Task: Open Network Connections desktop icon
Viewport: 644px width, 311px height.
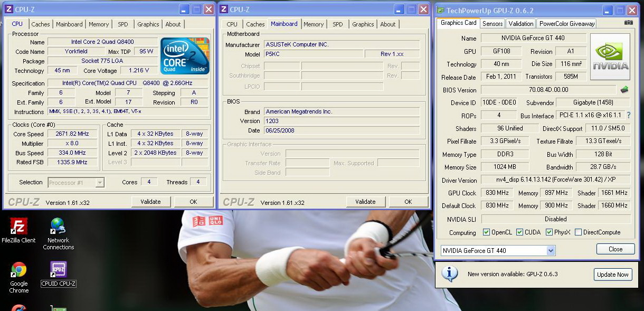Action: [x=58, y=233]
